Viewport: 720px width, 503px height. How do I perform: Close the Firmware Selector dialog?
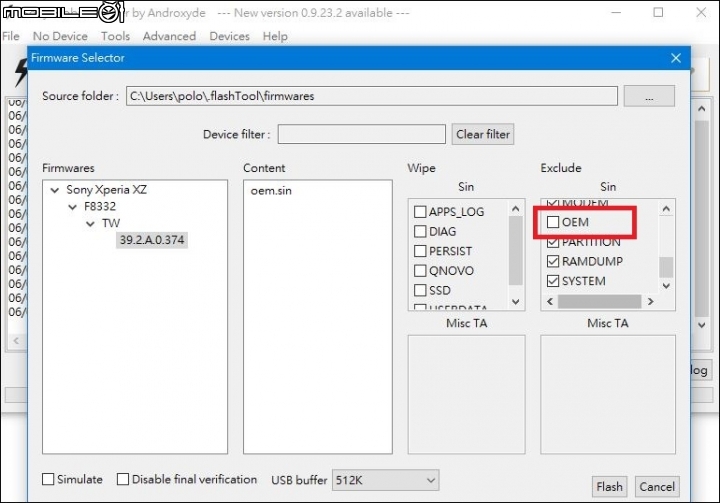pyautogui.click(x=675, y=58)
